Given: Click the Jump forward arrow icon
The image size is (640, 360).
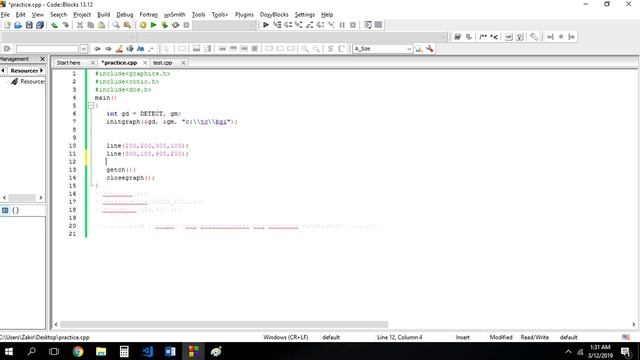Looking at the screenshot, I should pyautogui.click(x=108, y=49).
